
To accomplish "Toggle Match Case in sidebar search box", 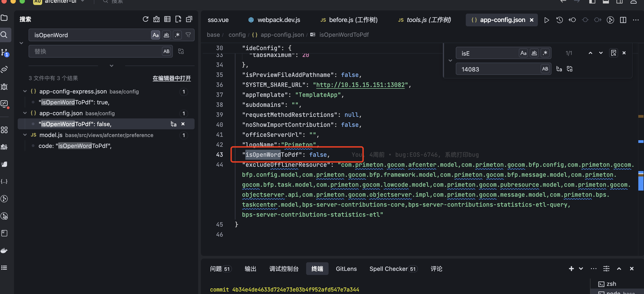I will click(156, 35).
